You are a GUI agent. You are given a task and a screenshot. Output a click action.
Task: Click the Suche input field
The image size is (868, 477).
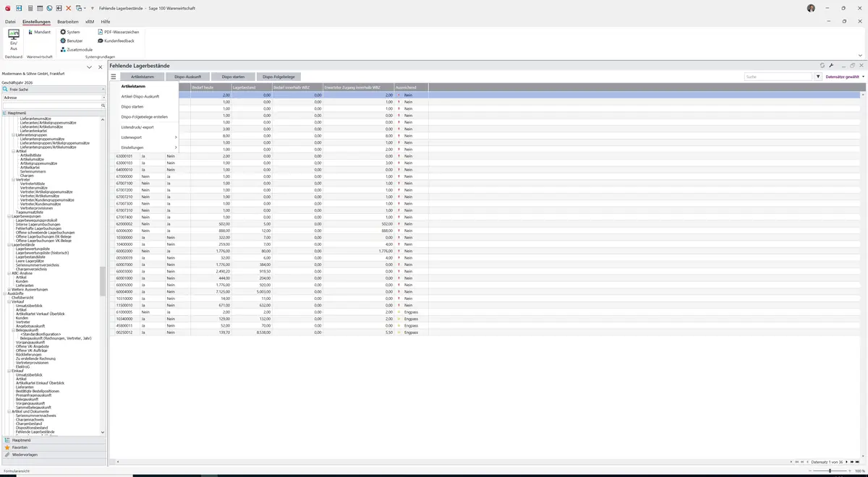tap(778, 77)
